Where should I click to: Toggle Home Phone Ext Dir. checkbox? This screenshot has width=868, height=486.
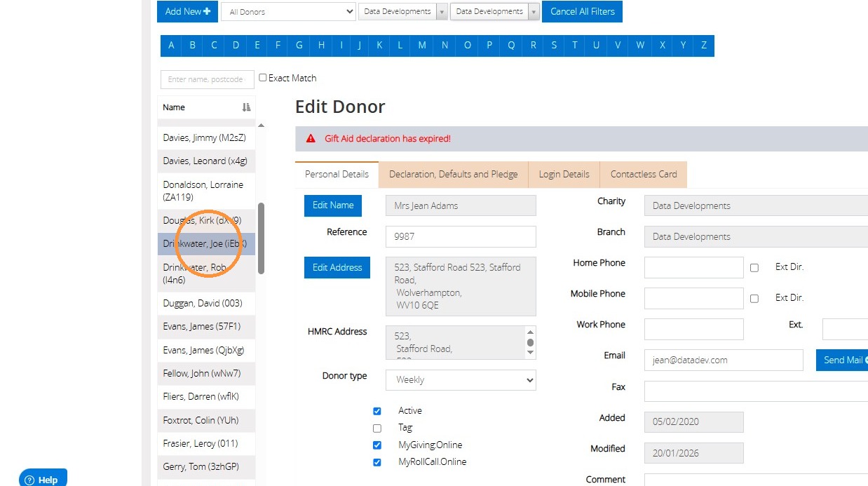[x=754, y=268]
